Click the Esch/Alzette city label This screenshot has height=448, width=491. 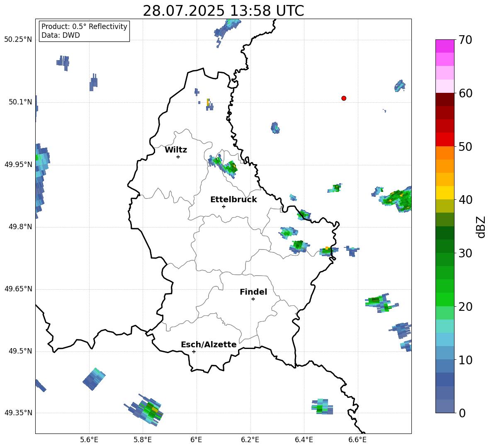(x=209, y=344)
